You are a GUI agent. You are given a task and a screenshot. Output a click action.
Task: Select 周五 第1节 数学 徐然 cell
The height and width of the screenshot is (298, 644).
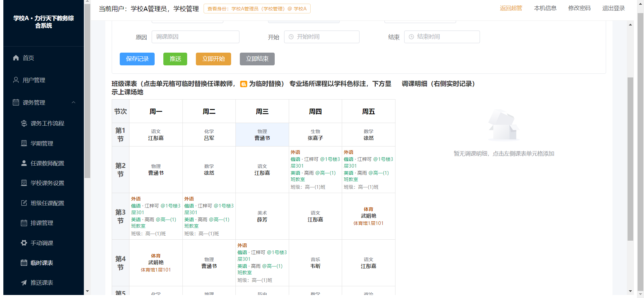pyautogui.click(x=369, y=135)
